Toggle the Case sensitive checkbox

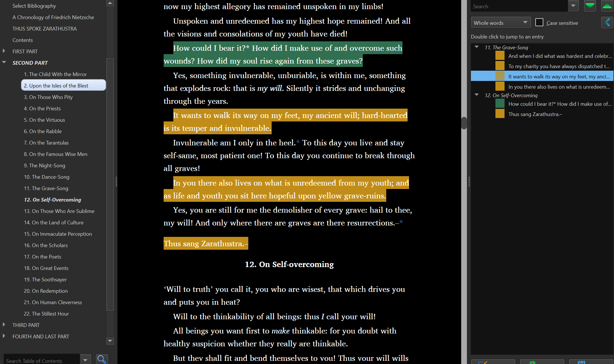(x=539, y=23)
